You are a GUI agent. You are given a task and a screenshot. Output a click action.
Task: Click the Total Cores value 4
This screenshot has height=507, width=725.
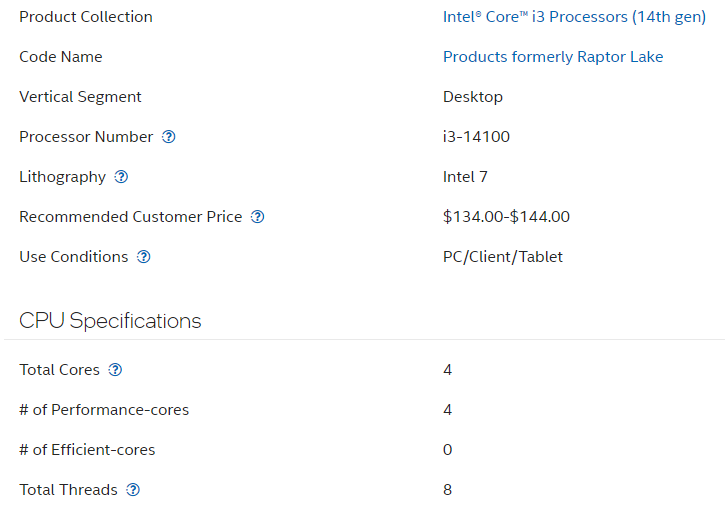(447, 370)
